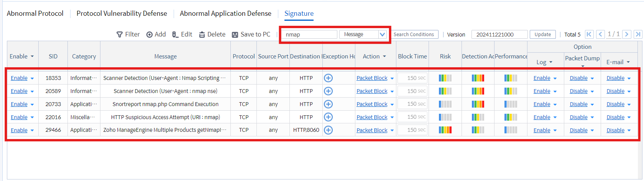Click risk level bar for SID 29466
The image size is (644, 181).
coord(445,130)
